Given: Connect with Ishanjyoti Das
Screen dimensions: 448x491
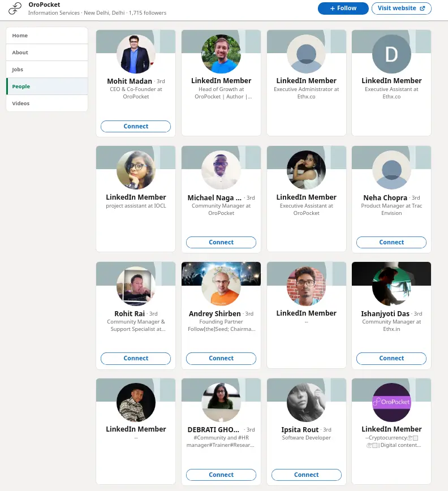Looking at the screenshot, I should click(x=391, y=358).
